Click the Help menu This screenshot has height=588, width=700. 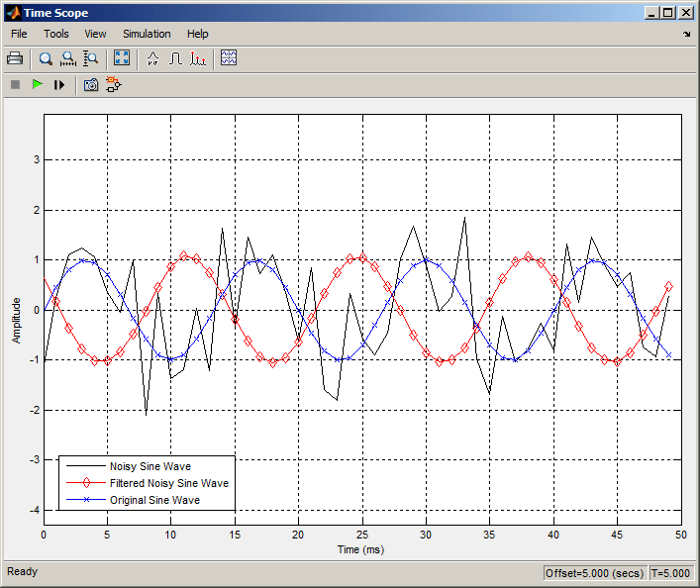tap(198, 34)
